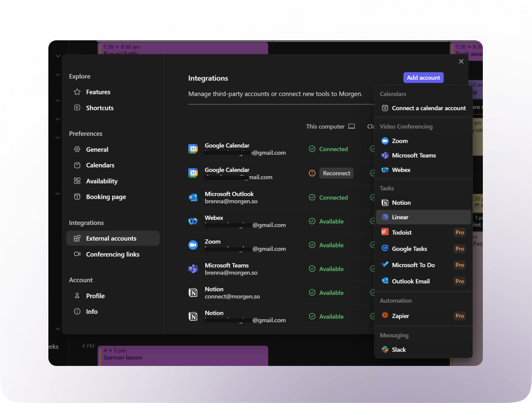Screen dimensions: 532x403
Task: Click the External accounts icon
Action: coord(77,238)
